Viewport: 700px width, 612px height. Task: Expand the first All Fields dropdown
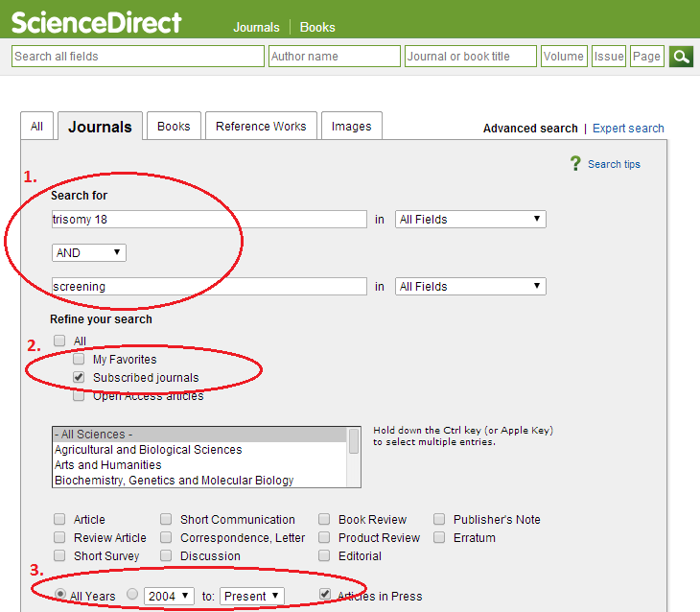click(x=470, y=220)
